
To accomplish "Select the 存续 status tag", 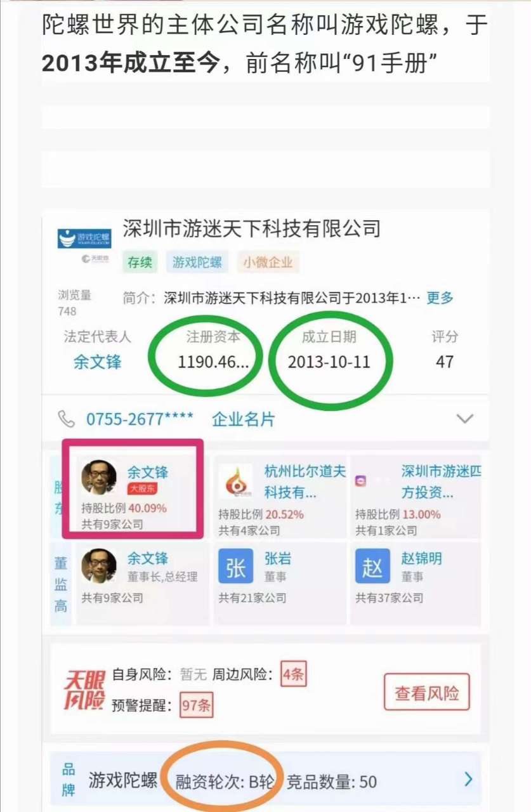I will point(140,263).
